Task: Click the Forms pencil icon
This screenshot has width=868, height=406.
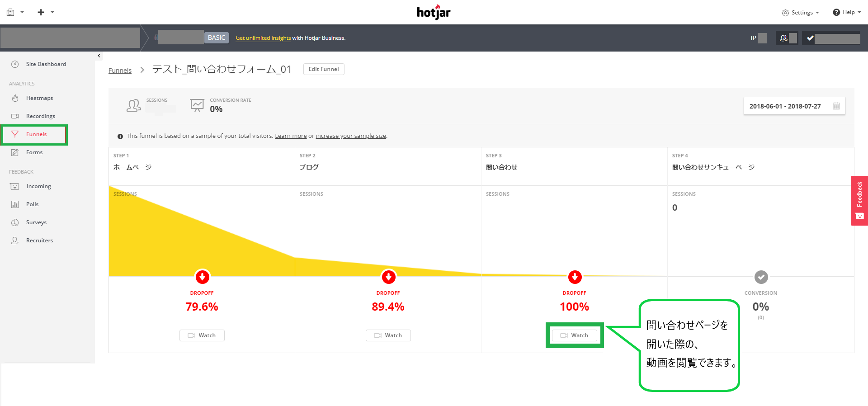Action: (x=15, y=152)
